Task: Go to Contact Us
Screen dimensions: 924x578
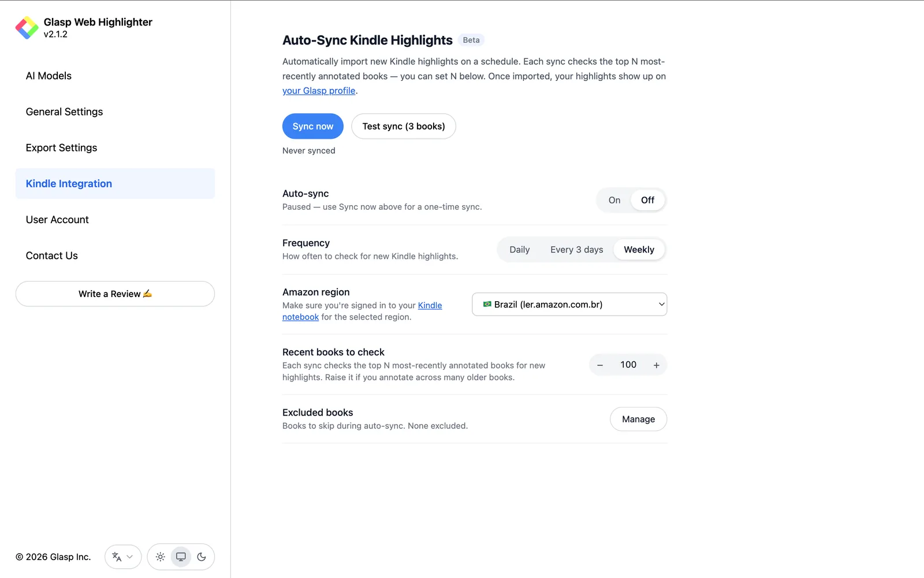Action: (x=115, y=255)
